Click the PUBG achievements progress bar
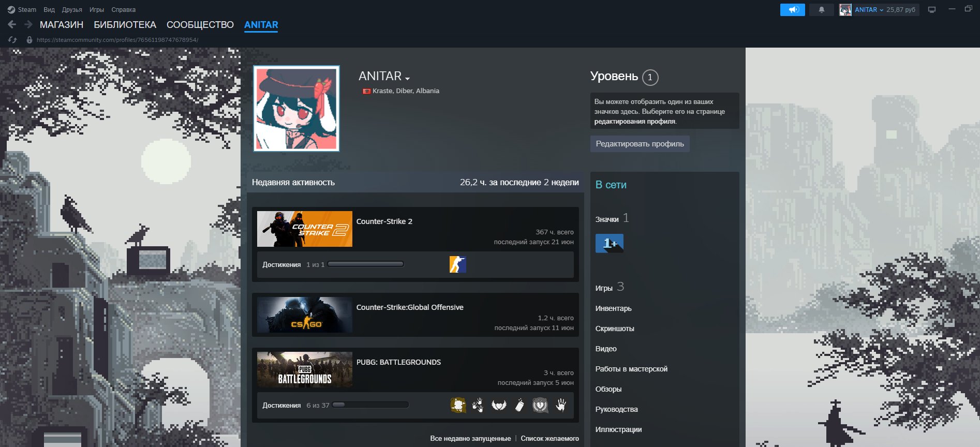The height and width of the screenshot is (447, 980). coord(370,405)
